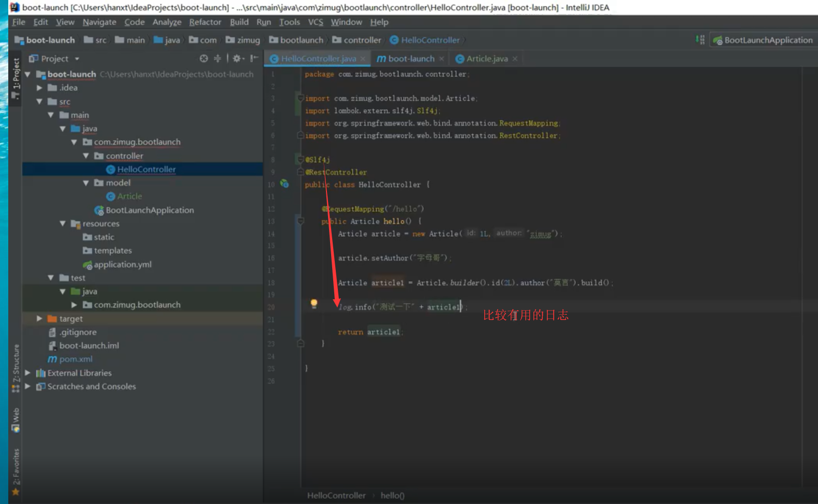Open BootLaunchApplication run configuration dropdown

pos(763,40)
